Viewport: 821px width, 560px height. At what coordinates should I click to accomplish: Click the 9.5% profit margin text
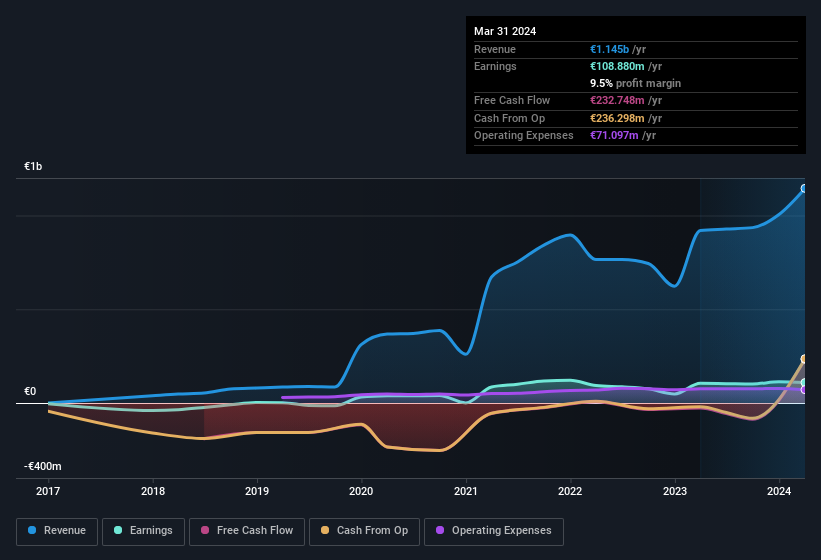(636, 83)
